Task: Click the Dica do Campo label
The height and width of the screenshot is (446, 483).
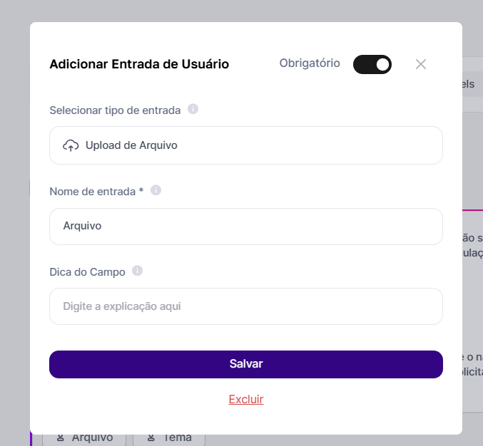Action: pos(87,272)
